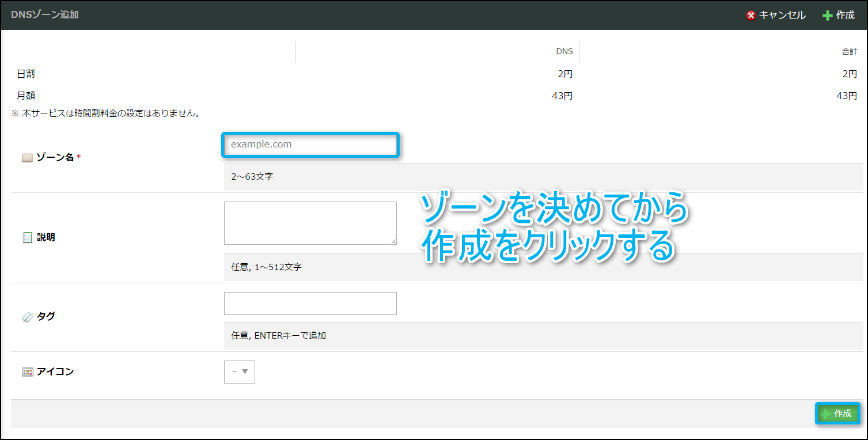Focus the ゾーン名 example.com input field
868x440 pixels.
tap(310, 145)
